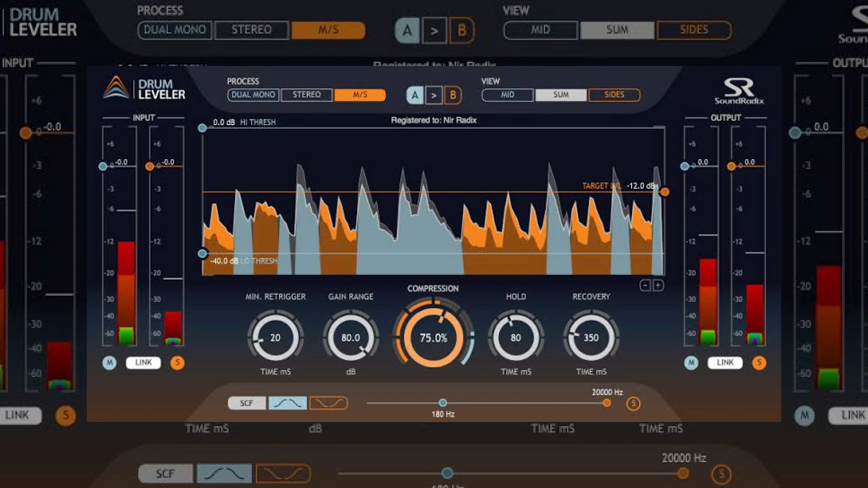Click the blue output gain handle in center OUTPUT

click(684, 166)
